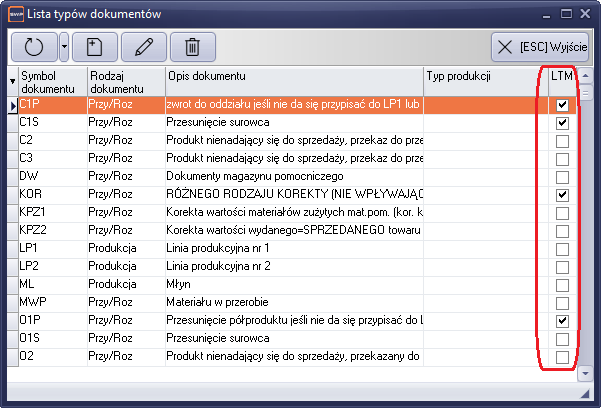Maximize the Lista typów dokumentów window
Image resolution: width=601 pixels, height=408 pixels.
coord(566,13)
